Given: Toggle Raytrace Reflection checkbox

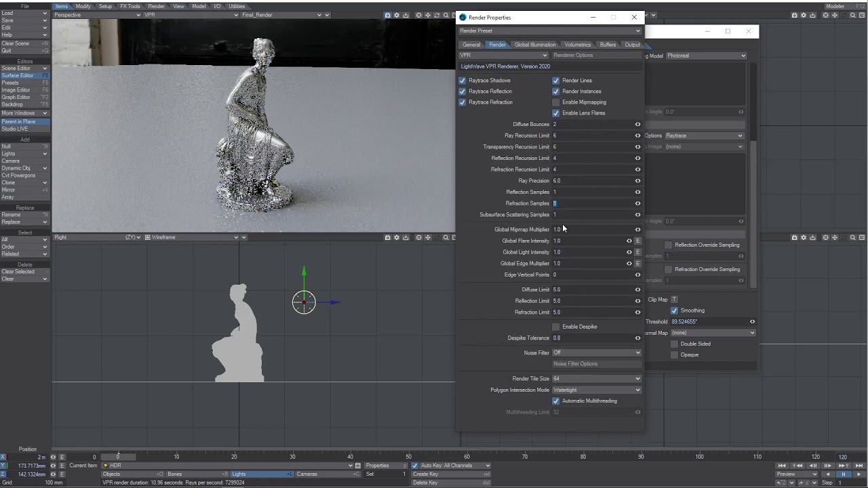Looking at the screenshot, I should coord(462,91).
